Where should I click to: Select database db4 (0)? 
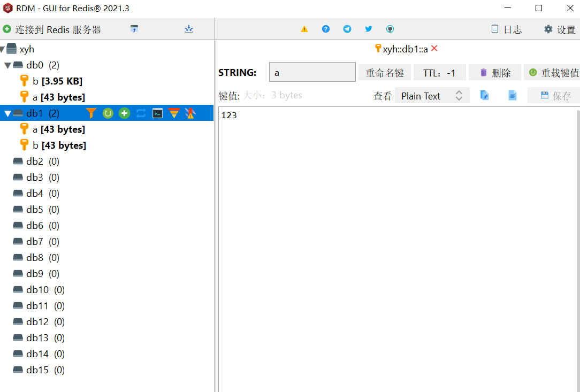tap(36, 194)
